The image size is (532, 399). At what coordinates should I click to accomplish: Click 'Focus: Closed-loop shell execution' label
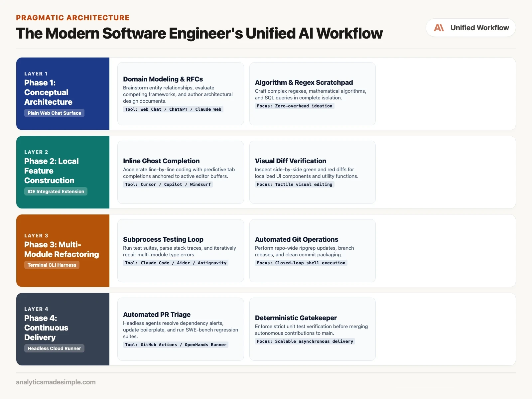301,263
